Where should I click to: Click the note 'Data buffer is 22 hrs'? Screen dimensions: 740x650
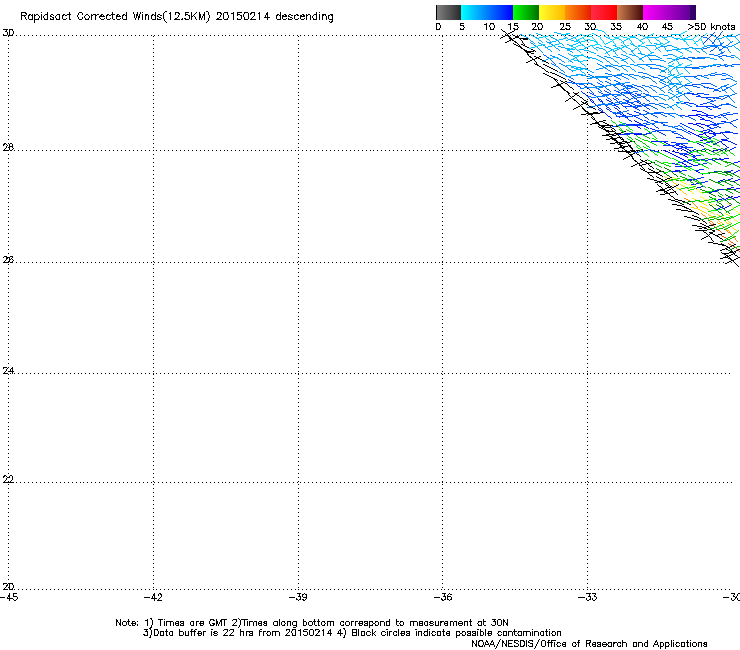[204, 633]
